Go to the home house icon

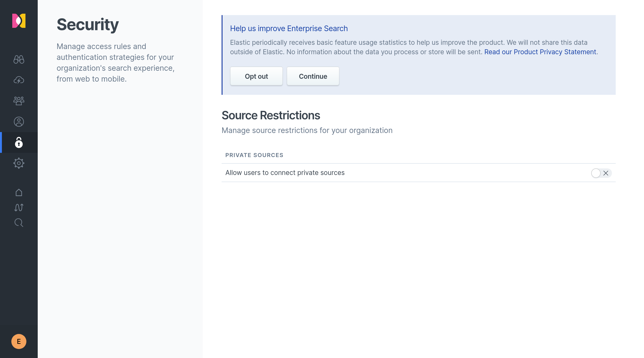[19, 192]
